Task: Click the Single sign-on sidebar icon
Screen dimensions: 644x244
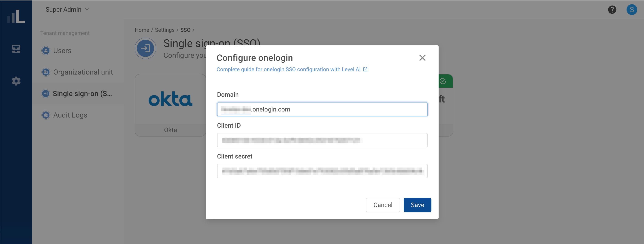Action: point(45,94)
